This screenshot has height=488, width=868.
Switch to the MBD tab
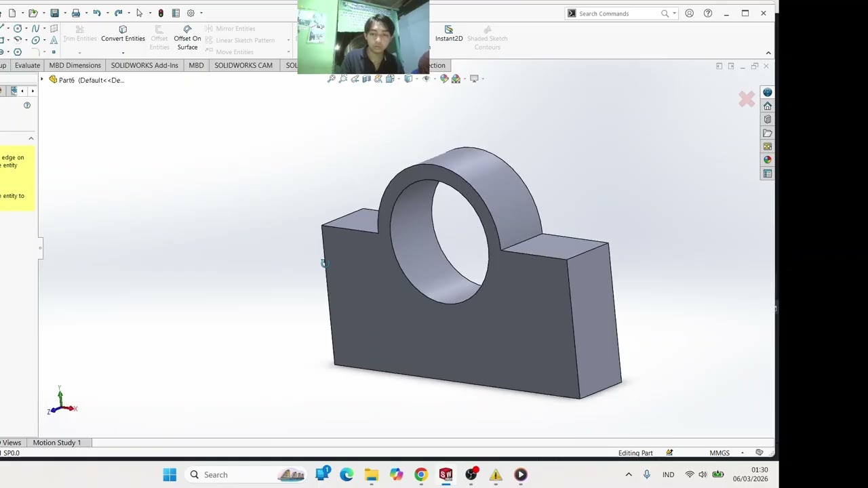196,65
